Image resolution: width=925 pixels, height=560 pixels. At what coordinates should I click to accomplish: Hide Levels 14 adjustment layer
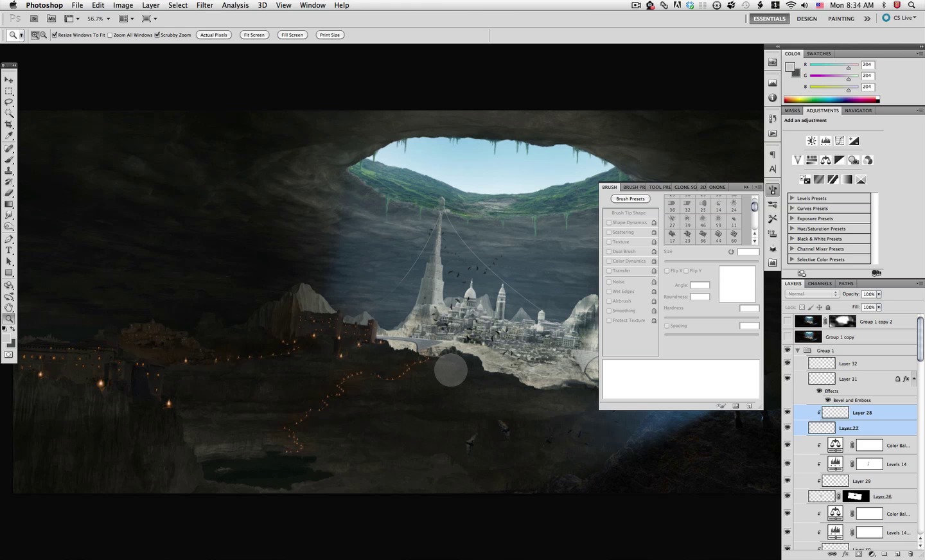788,463
